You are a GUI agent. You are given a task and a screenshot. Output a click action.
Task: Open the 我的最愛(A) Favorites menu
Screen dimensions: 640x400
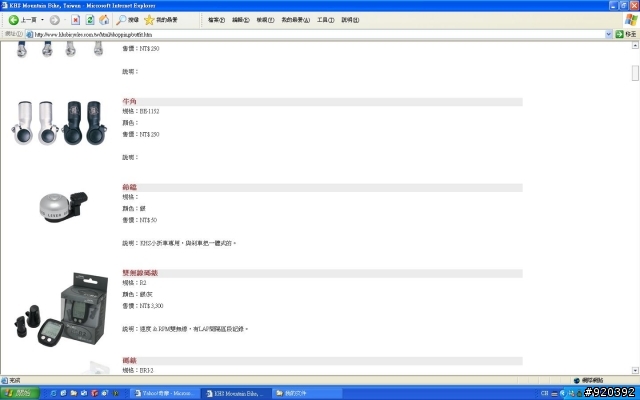point(296,20)
